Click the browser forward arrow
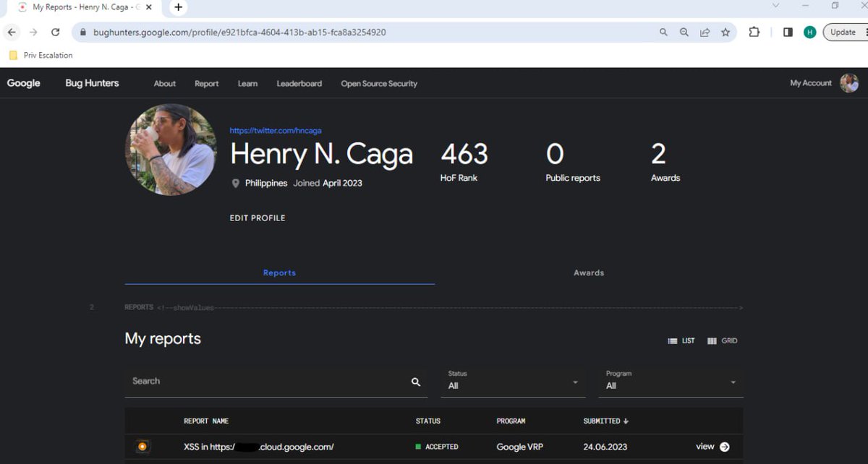 33,33
